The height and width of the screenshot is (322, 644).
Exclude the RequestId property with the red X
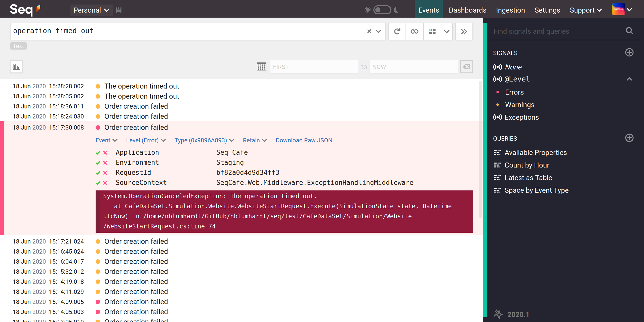[105, 173]
